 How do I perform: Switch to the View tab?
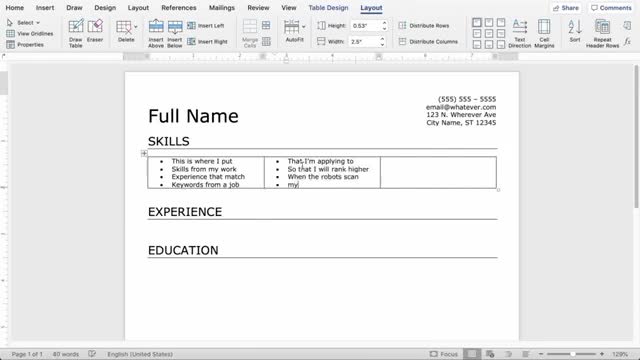coord(289,8)
